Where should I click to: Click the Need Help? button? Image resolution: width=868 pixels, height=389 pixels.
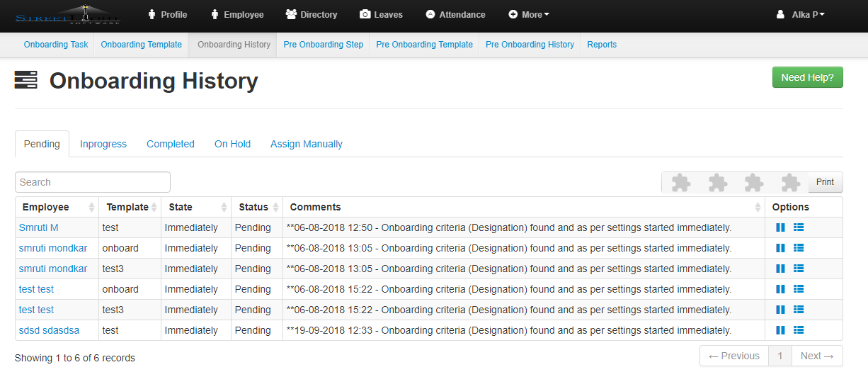click(x=807, y=77)
